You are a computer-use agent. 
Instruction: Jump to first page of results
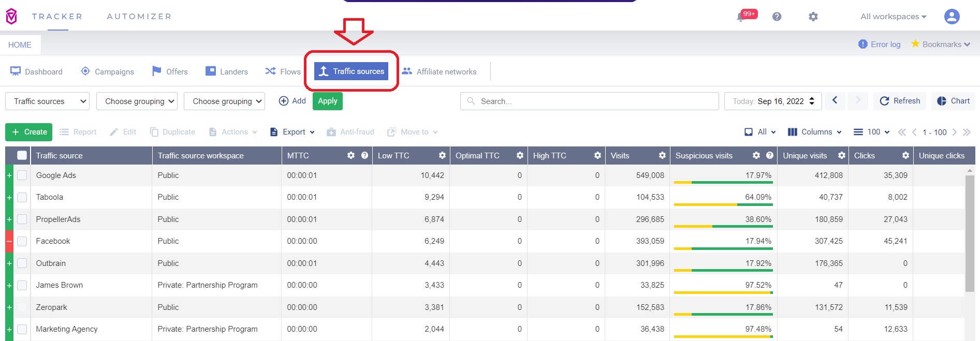(x=902, y=132)
